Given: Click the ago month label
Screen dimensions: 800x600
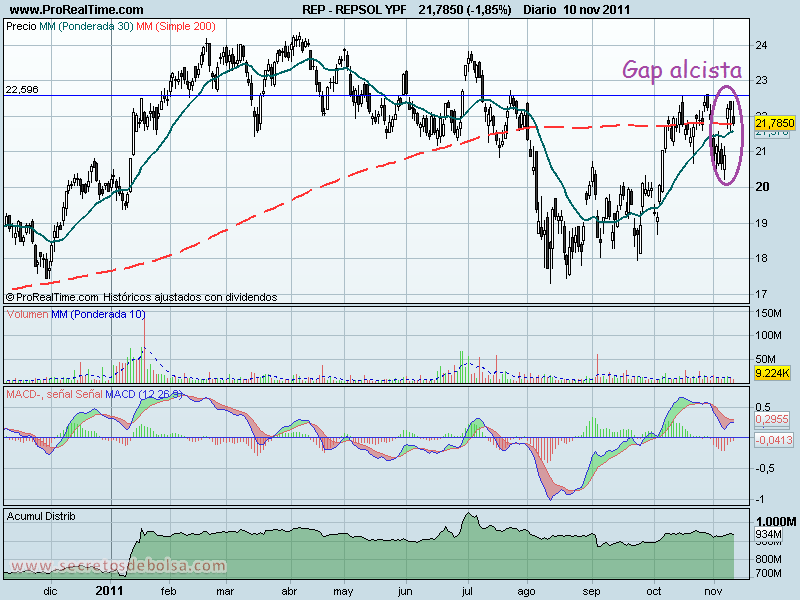Looking at the screenshot, I should pos(527,591).
